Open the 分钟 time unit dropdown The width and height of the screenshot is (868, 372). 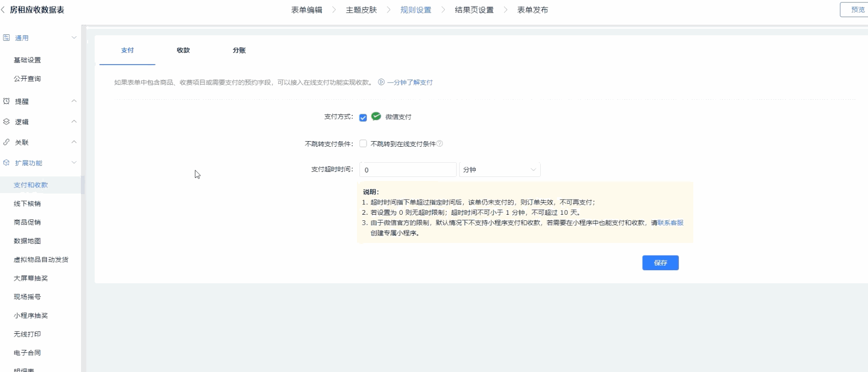499,170
